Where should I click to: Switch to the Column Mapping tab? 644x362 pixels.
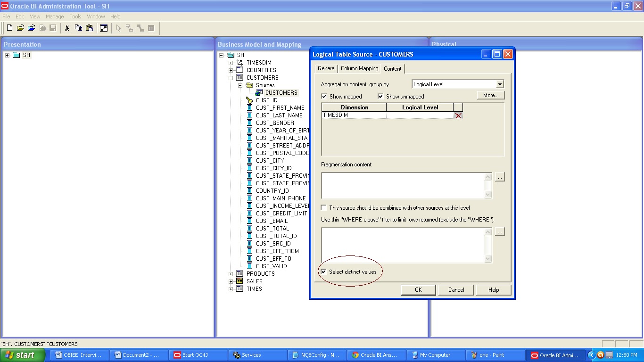pos(359,69)
